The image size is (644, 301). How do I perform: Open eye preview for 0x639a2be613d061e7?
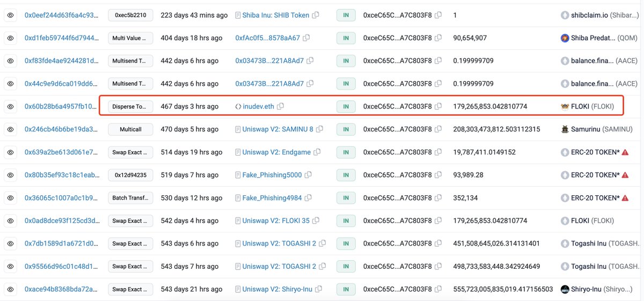(x=10, y=152)
